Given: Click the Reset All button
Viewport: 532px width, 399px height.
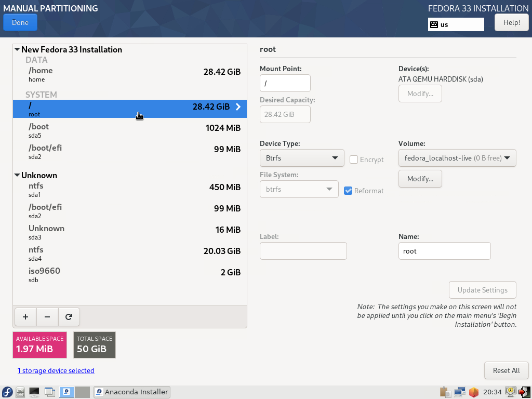Looking at the screenshot, I should tap(506, 370).
